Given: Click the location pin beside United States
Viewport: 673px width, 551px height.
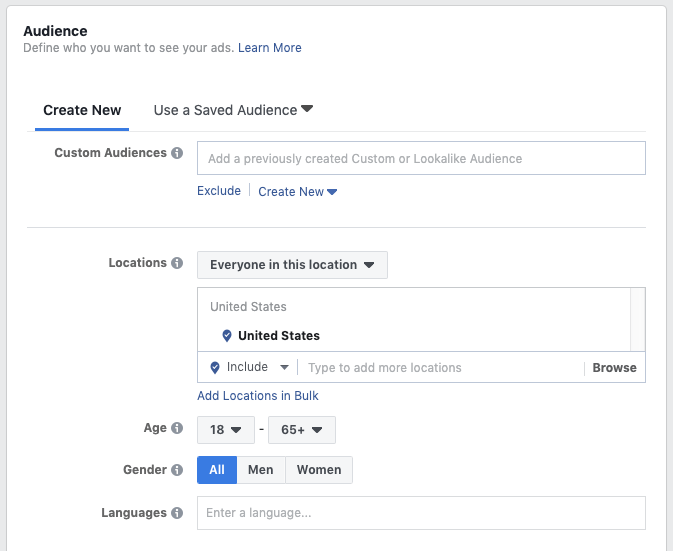Looking at the screenshot, I should pyautogui.click(x=227, y=336).
